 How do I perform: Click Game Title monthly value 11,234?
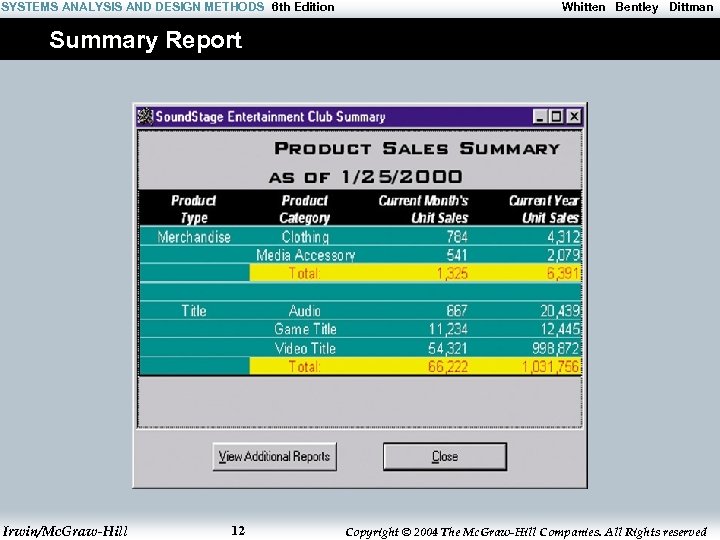(448, 329)
